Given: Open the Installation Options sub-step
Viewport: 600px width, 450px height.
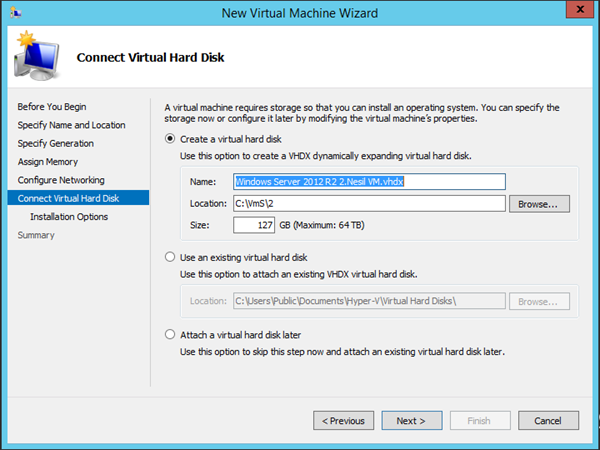Looking at the screenshot, I should [x=69, y=216].
